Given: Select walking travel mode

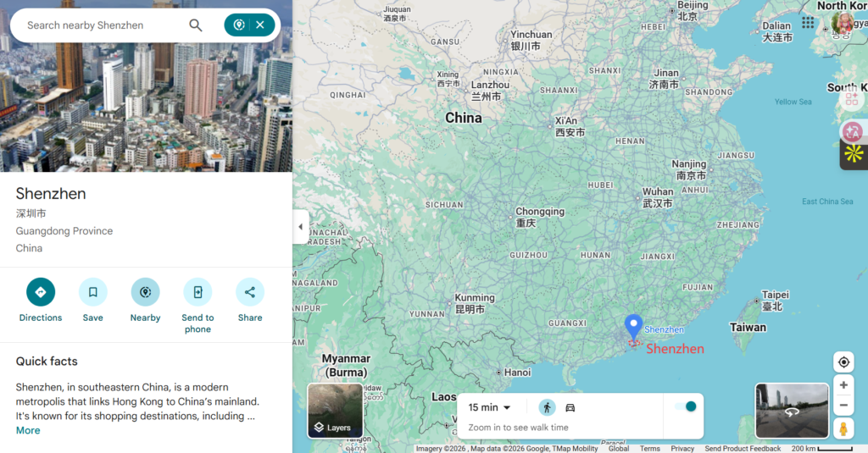Looking at the screenshot, I should tap(547, 407).
